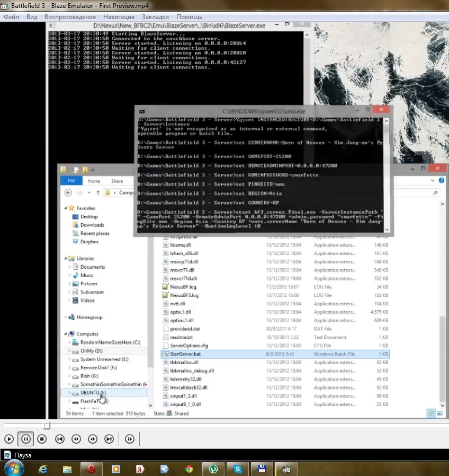Click the Pause button in player controls
The width and height of the screenshot is (449, 476).
(x=26, y=439)
